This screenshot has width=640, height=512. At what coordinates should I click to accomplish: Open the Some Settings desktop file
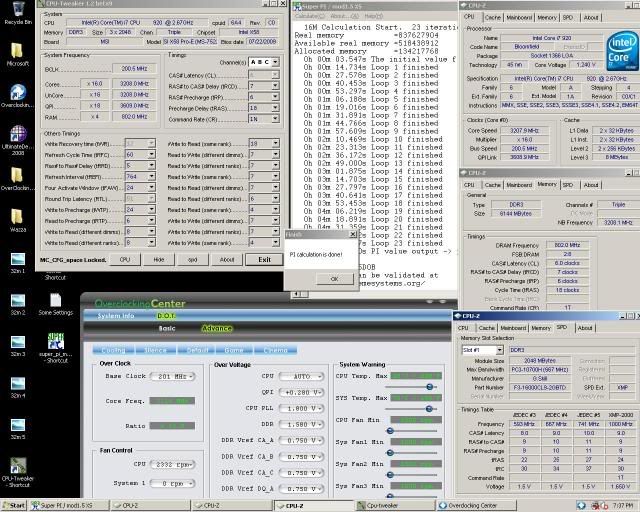pyautogui.click(x=56, y=300)
